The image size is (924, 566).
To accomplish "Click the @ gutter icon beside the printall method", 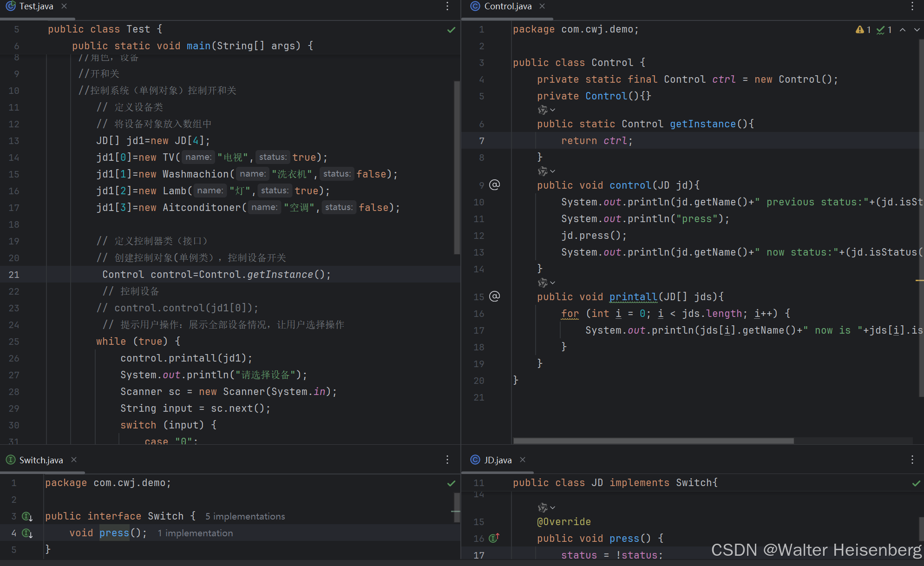I will tap(495, 296).
